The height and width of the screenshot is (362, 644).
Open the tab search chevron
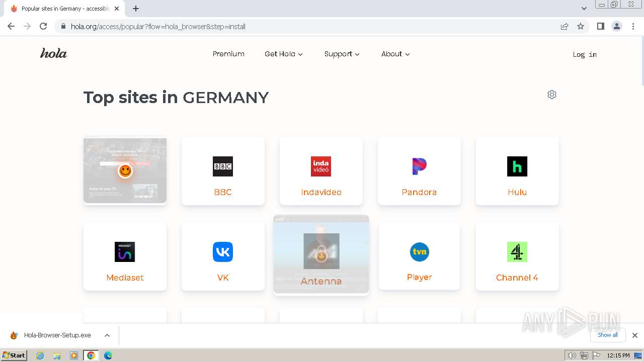pos(584,9)
